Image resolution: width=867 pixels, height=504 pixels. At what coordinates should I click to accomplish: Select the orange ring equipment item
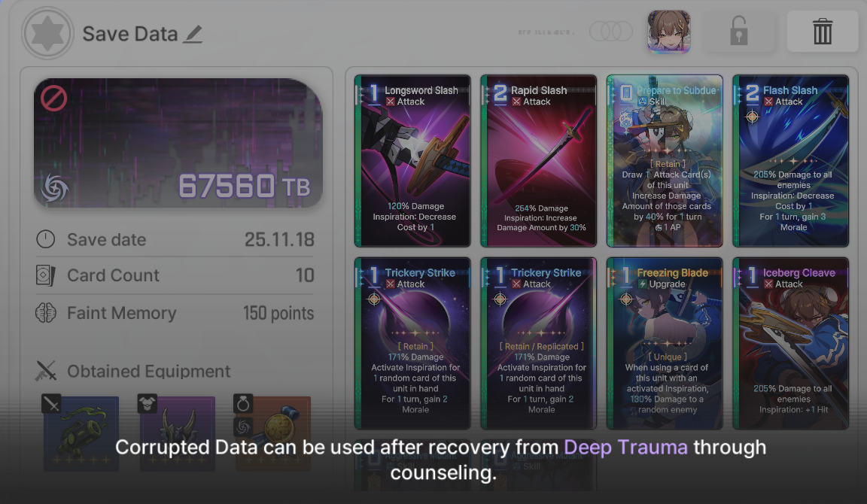(x=273, y=433)
